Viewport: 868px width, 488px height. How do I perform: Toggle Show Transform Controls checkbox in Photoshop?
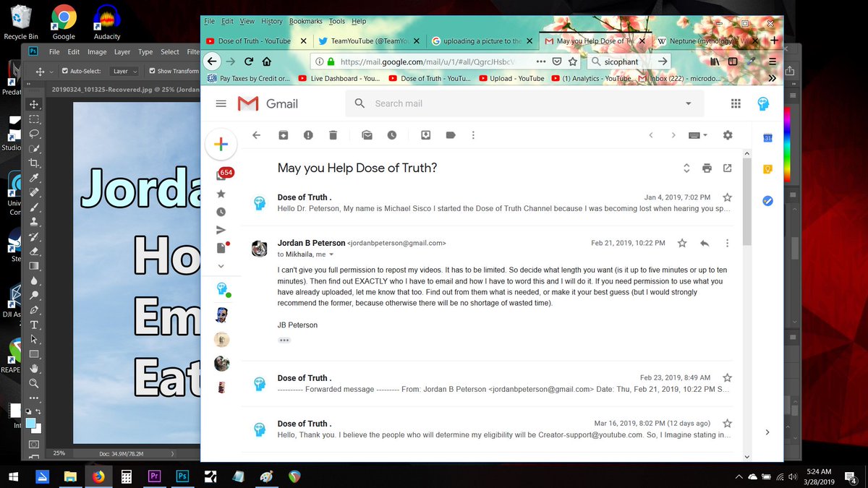click(152, 72)
